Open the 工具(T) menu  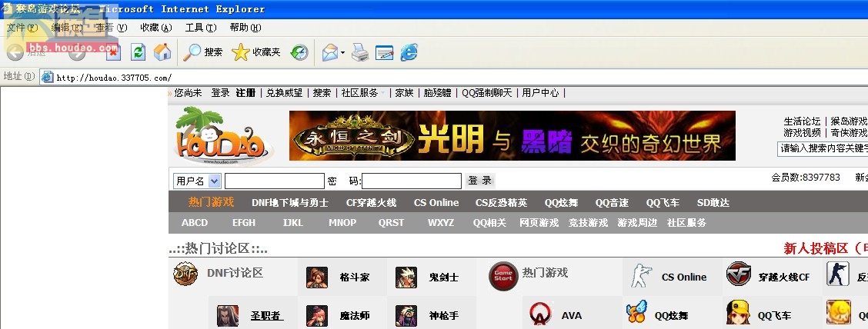(x=201, y=28)
